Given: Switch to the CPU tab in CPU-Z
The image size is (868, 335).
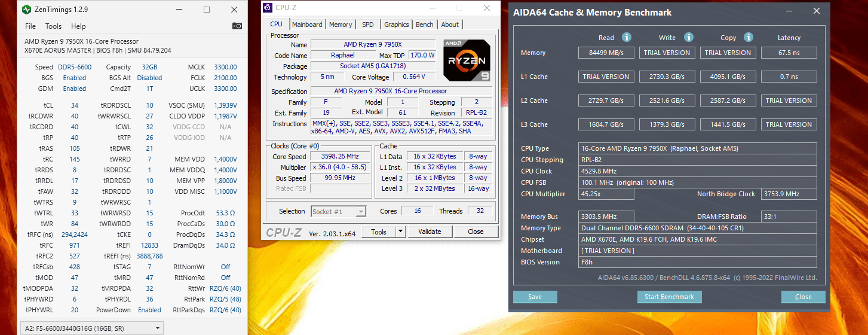Looking at the screenshot, I should [276, 24].
